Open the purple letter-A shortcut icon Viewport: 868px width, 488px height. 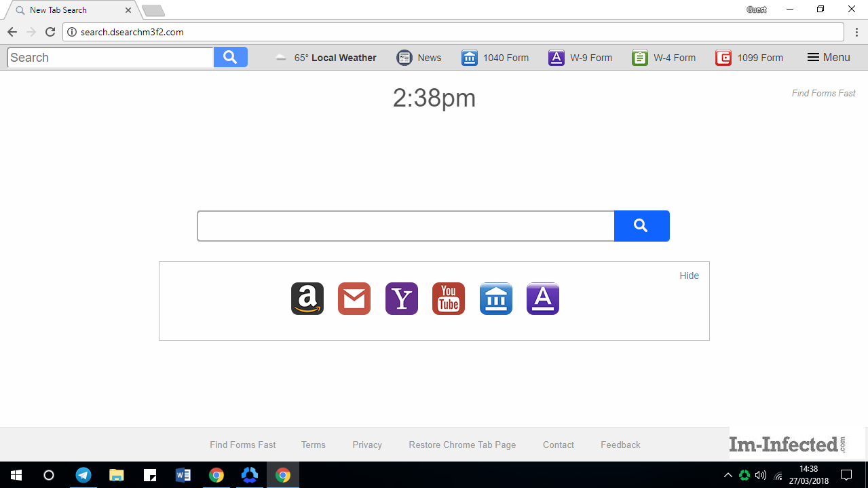coord(542,299)
